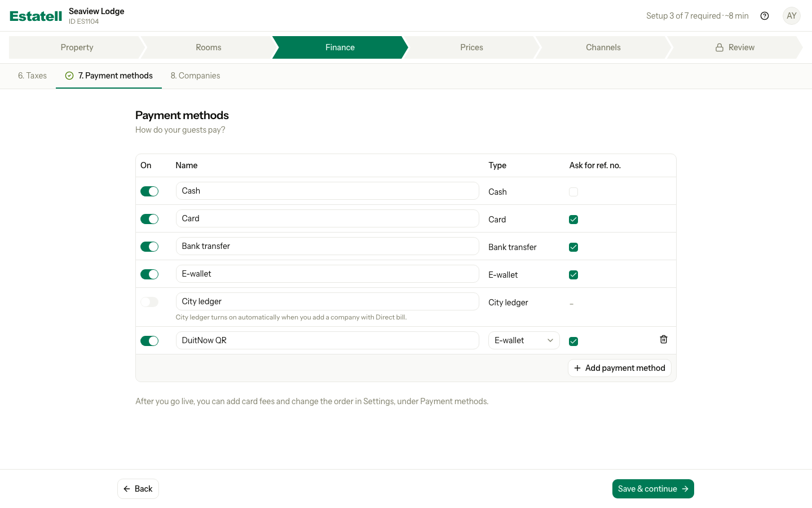Uncheck reference number for Bank transfer
The width and height of the screenshot is (812, 508).
point(573,247)
